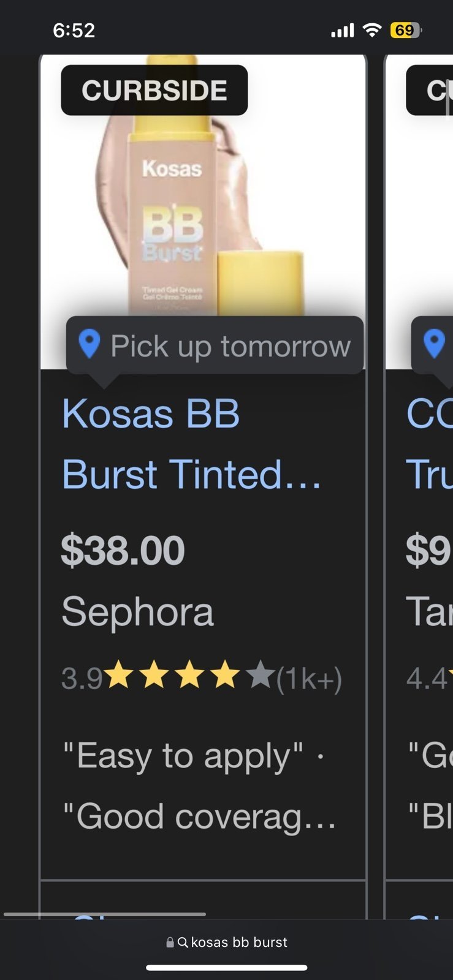Viewport: 453px width, 980px height.
Task: Tap the Wi-Fi status icon
Action: (371, 29)
